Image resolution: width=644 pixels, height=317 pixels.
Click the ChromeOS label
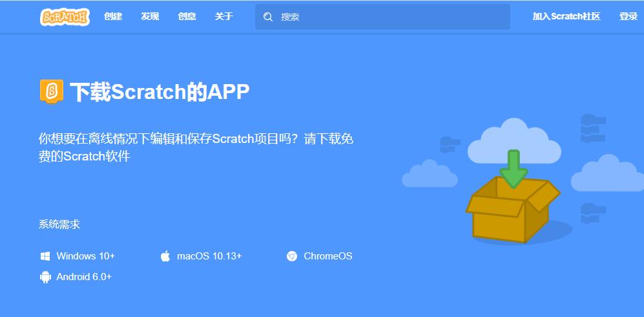pos(328,256)
